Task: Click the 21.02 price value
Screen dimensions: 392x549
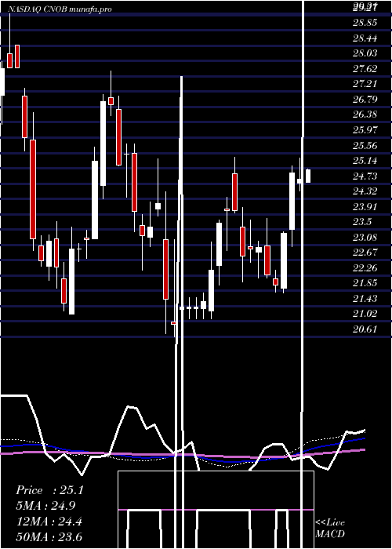Action: tap(365, 314)
